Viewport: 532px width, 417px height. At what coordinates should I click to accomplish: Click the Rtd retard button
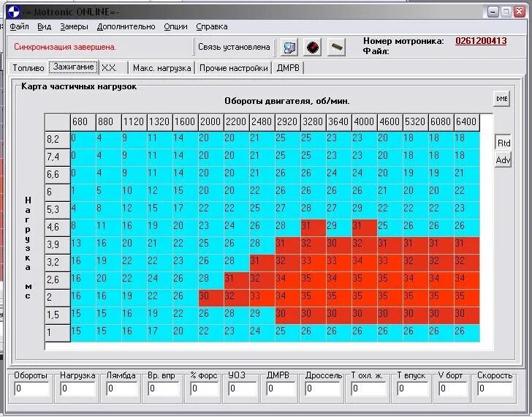click(503, 143)
